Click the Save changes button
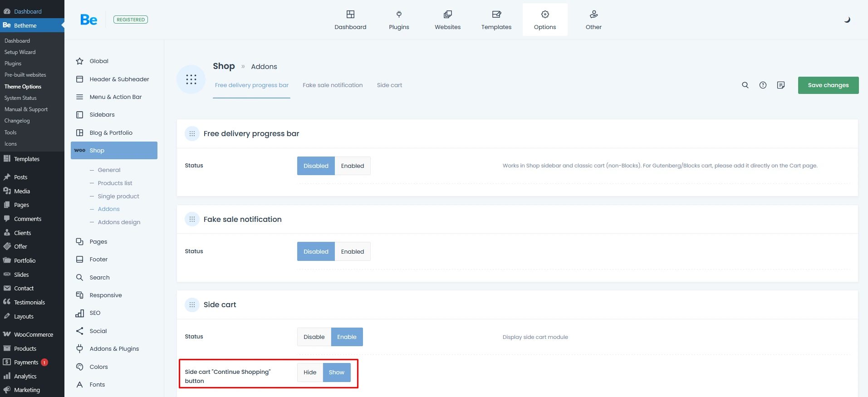The height and width of the screenshot is (397, 868). tap(828, 85)
